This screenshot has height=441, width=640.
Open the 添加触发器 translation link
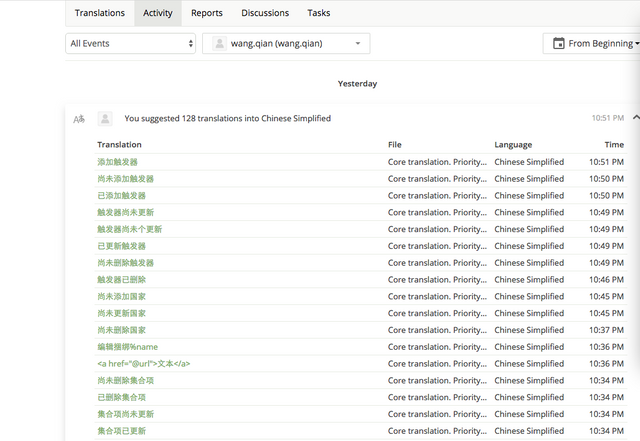118,162
